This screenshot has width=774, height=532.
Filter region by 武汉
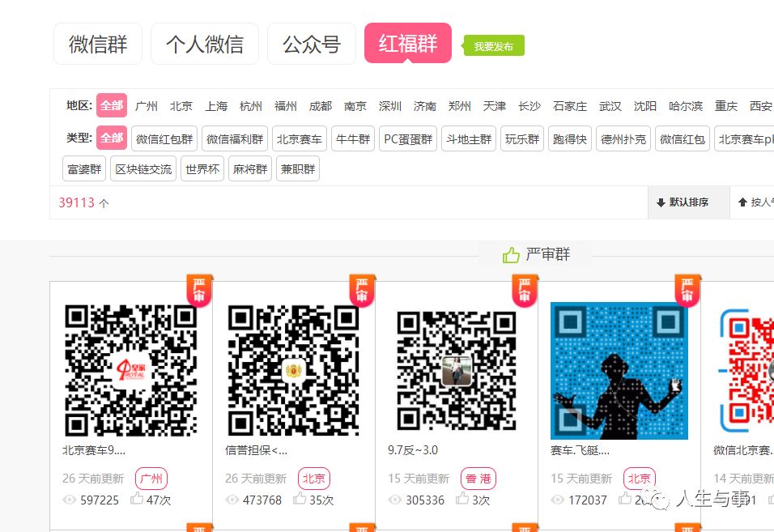coord(610,106)
